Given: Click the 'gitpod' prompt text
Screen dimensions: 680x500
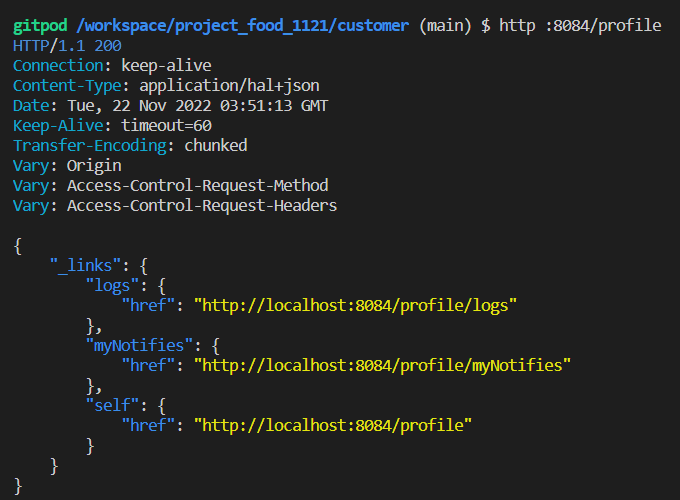Looking at the screenshot, I should pos(40,26).
